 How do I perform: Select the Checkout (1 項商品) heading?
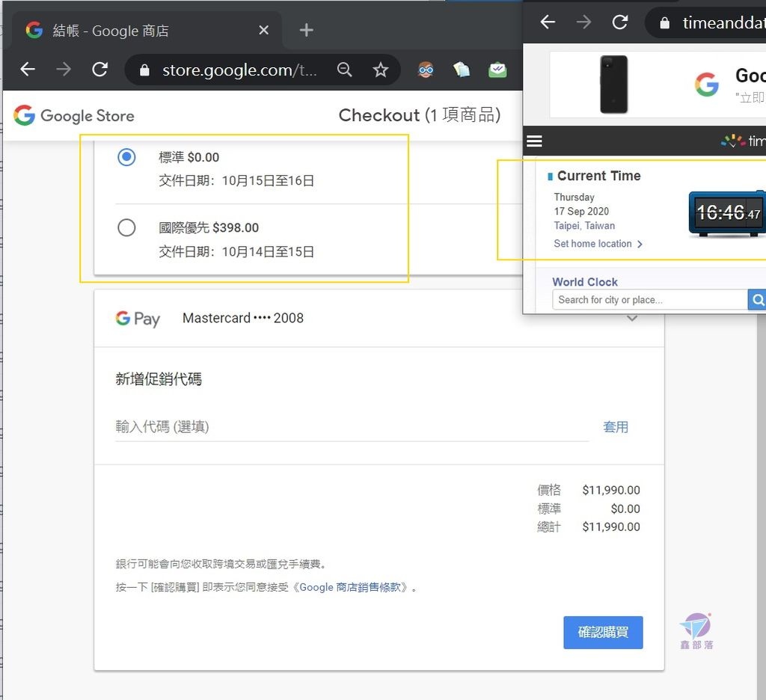click(x=420, y=115)
